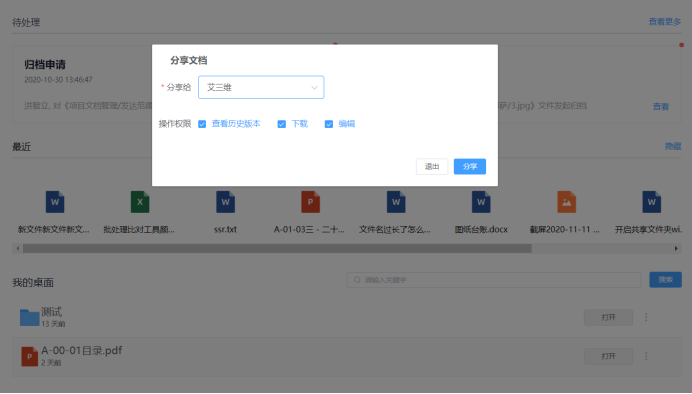Screen dimensions: 692x394
Task: Open the Word icon for 文件名过长了怎么...
Action: 396,202
